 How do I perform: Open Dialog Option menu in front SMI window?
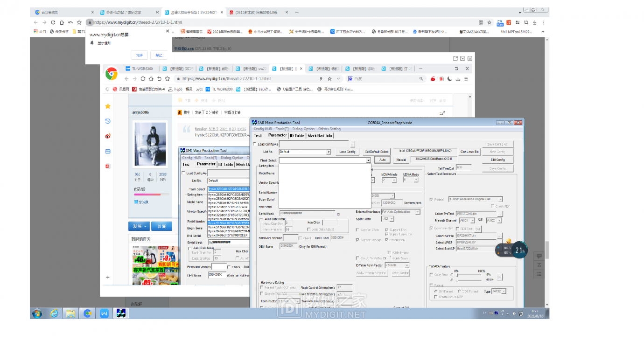click(304, 129)
